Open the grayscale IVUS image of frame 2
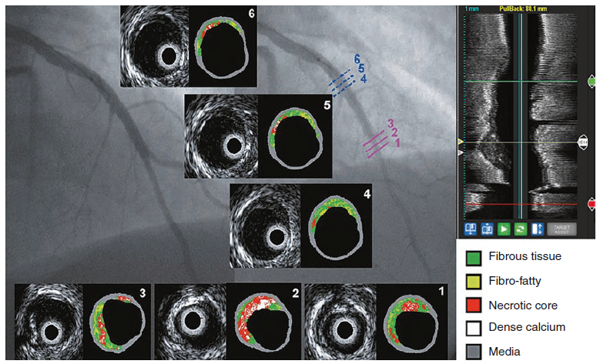This screenshot has height=364, width=600. pos(191,322)
